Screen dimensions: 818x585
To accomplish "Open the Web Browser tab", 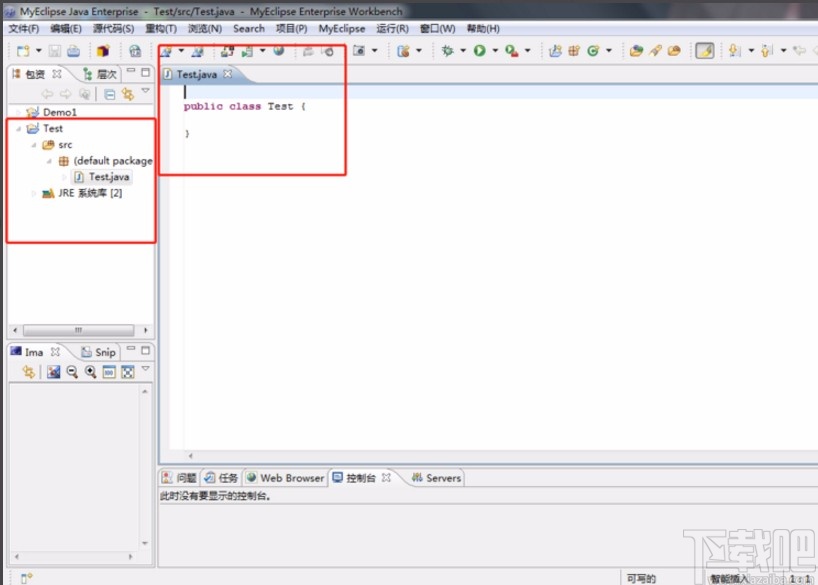I will coord(285,478).
